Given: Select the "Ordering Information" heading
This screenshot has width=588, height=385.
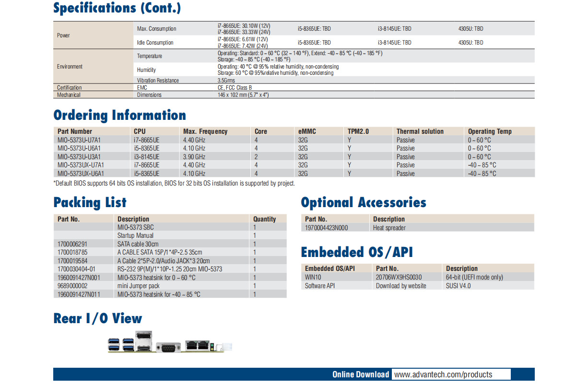Looking at the screenshot, I should point(119,115).
